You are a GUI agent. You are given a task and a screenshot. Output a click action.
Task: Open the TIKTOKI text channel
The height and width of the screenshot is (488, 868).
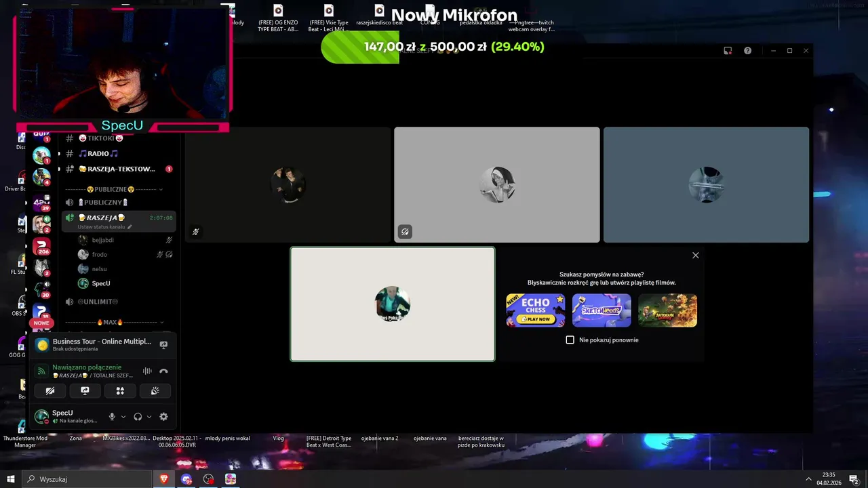click(102, 138)
